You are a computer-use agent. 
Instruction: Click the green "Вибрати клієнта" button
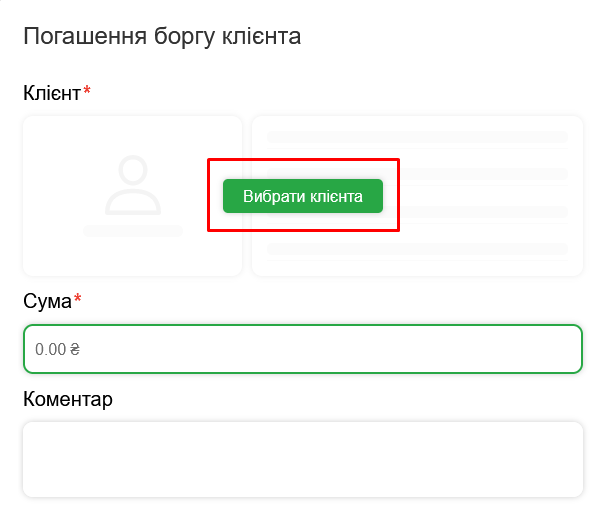[x=302, y=196]
